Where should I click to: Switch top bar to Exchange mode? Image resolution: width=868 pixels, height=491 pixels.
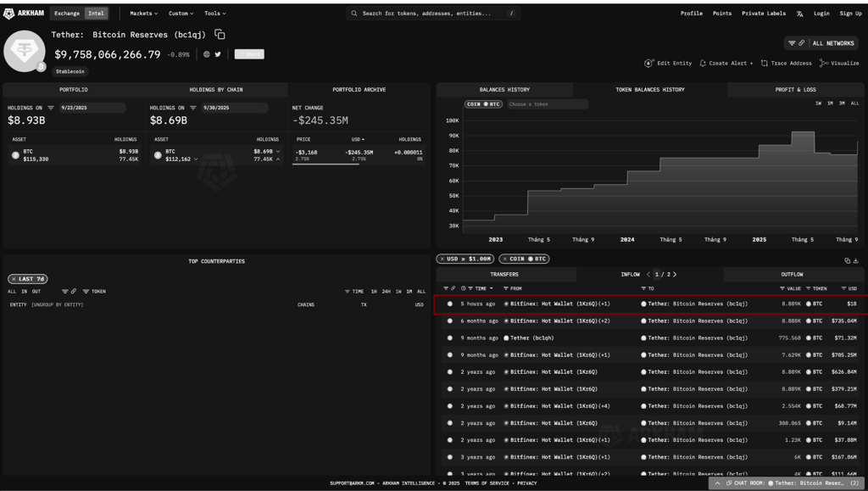67,14
